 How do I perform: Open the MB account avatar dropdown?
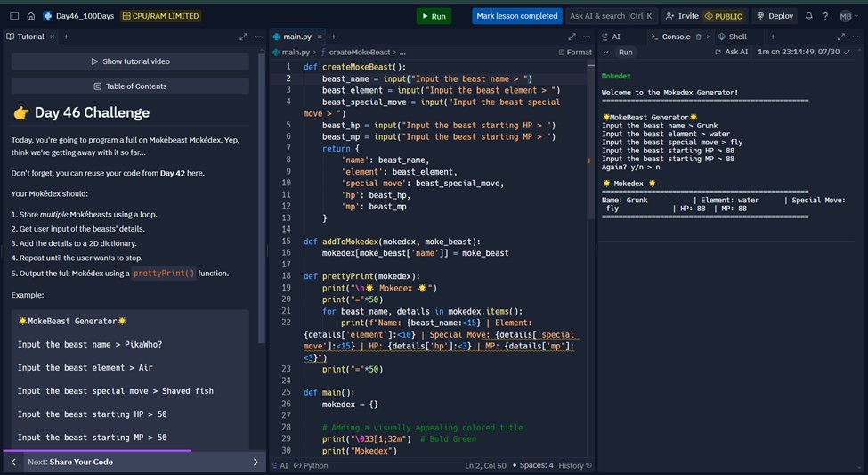(x=848, y=16)
